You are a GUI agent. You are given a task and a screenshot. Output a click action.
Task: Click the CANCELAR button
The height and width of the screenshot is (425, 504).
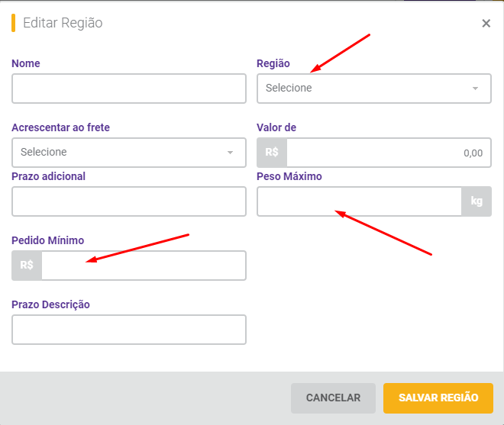coord(333,398)
